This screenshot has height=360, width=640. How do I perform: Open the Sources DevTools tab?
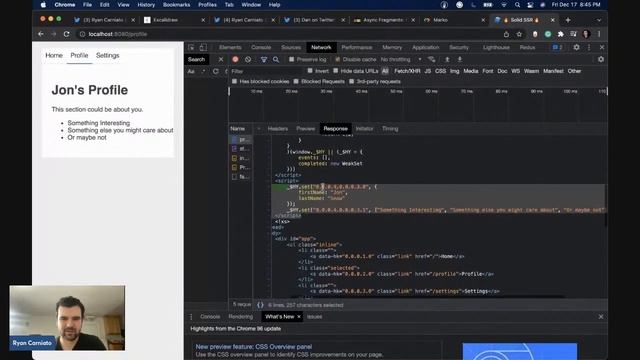click(x=291, y=47)
